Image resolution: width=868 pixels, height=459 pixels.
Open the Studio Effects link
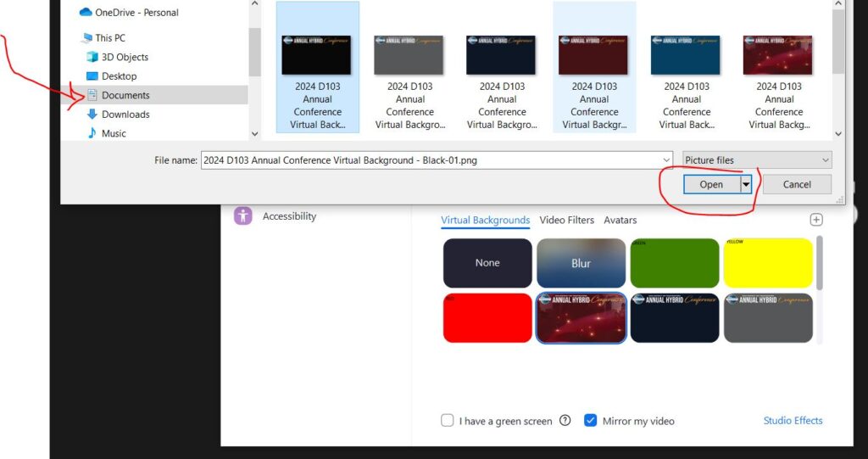click(x=793, y=421)
